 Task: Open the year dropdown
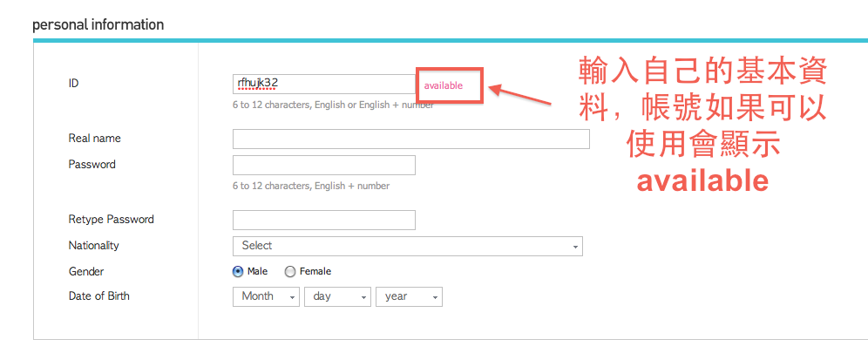(x=409, y=296)
